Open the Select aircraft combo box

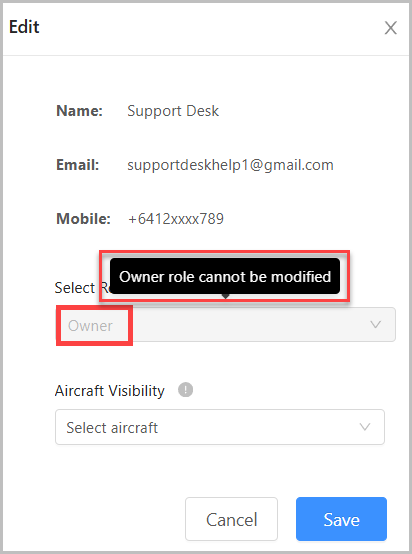click(x=220, y=427)
